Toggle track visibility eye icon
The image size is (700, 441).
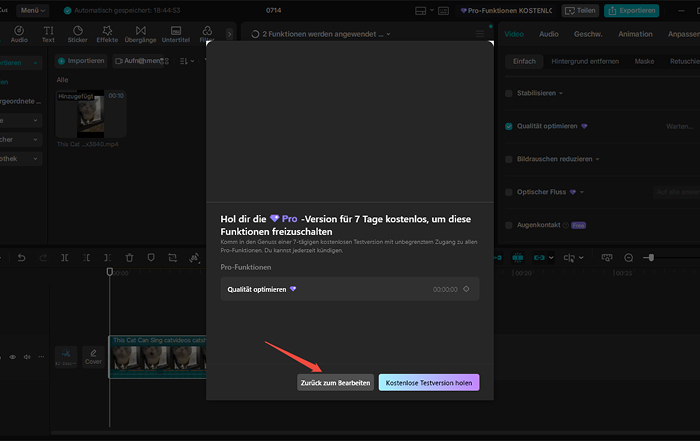tap(12, 357)
